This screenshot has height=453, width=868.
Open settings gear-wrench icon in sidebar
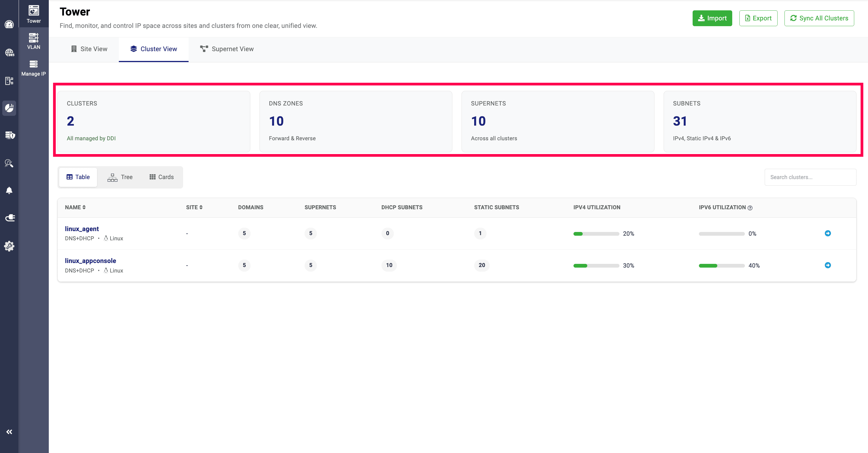pos(9,246)
